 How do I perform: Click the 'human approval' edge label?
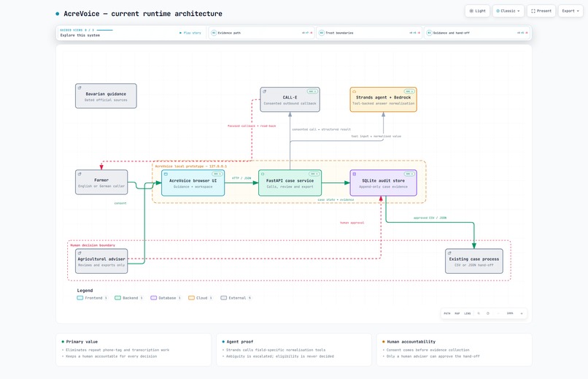[352, 223]
